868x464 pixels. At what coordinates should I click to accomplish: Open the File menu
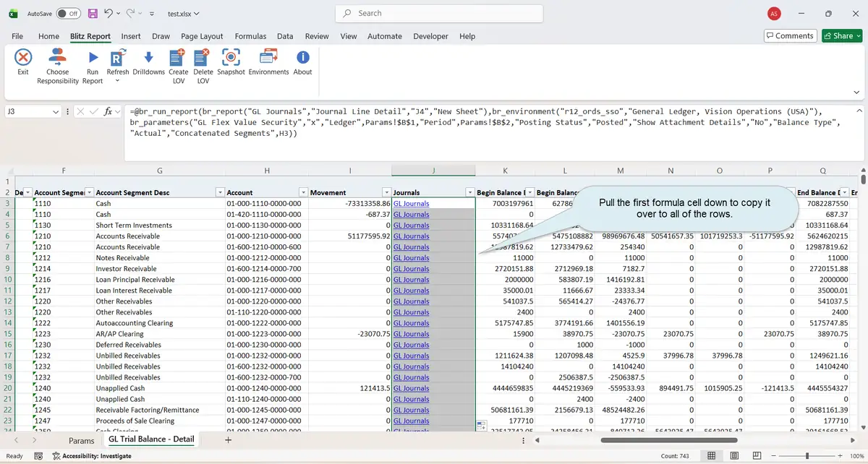pyautogui.click(x=17, y=36)
